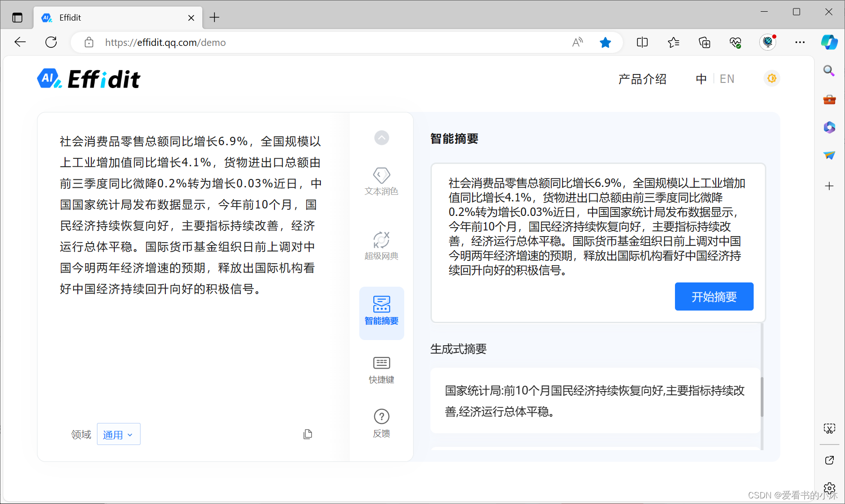Minimize the browser window
Screen dimensions: 845x504
[x=764, y=12]
